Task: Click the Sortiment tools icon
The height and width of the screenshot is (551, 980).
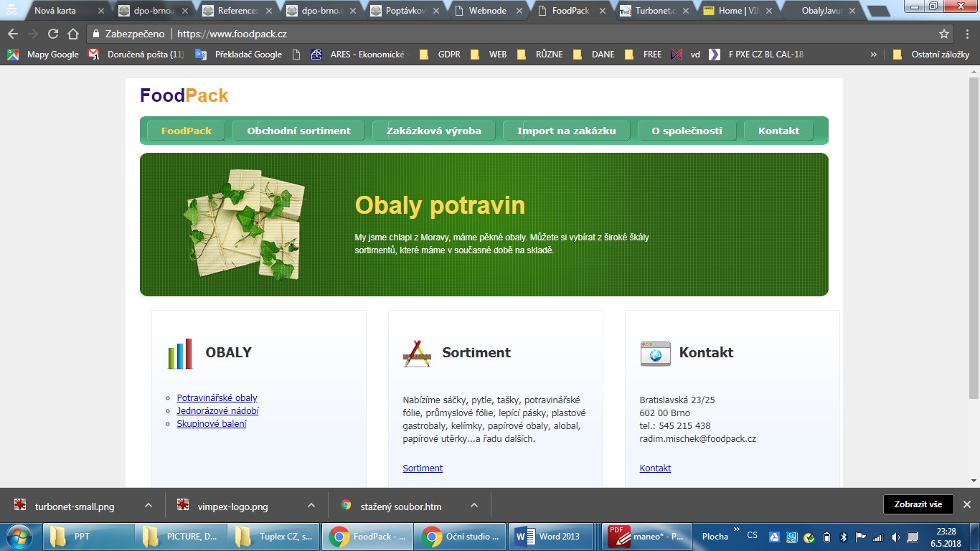Action: (x=417, y=353)
